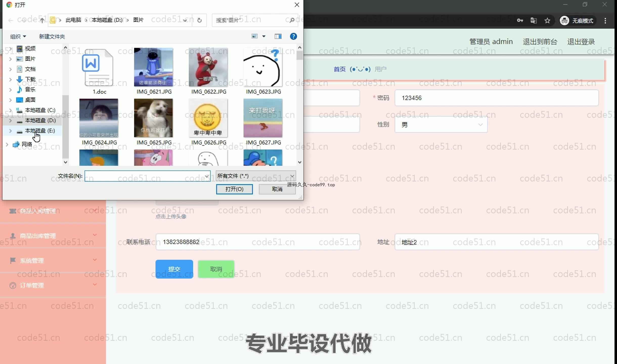Click the 密码 field showing 123456
Viewport: 617px width, 364px height.
[497, 98]
